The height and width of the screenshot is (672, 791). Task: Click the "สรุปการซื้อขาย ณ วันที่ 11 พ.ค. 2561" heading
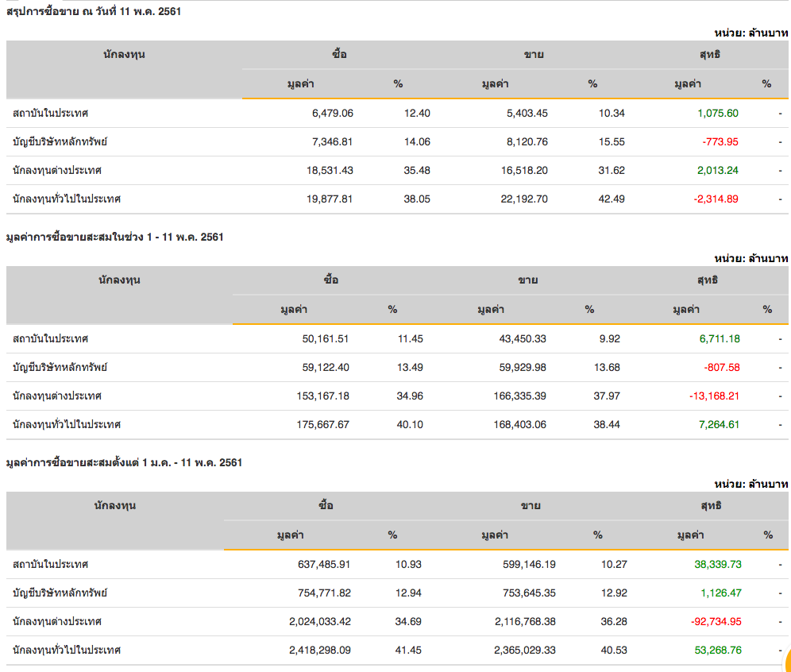point(93,12)
